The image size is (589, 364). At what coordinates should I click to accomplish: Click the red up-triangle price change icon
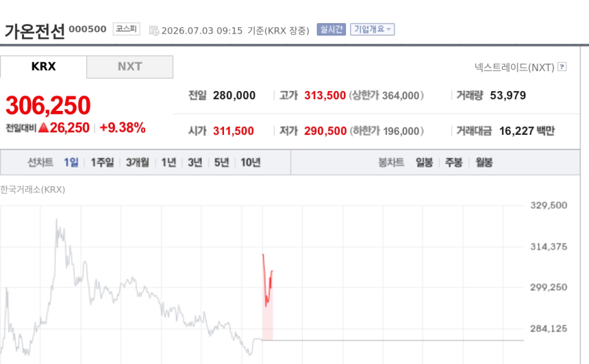click(x=44, y=127)
